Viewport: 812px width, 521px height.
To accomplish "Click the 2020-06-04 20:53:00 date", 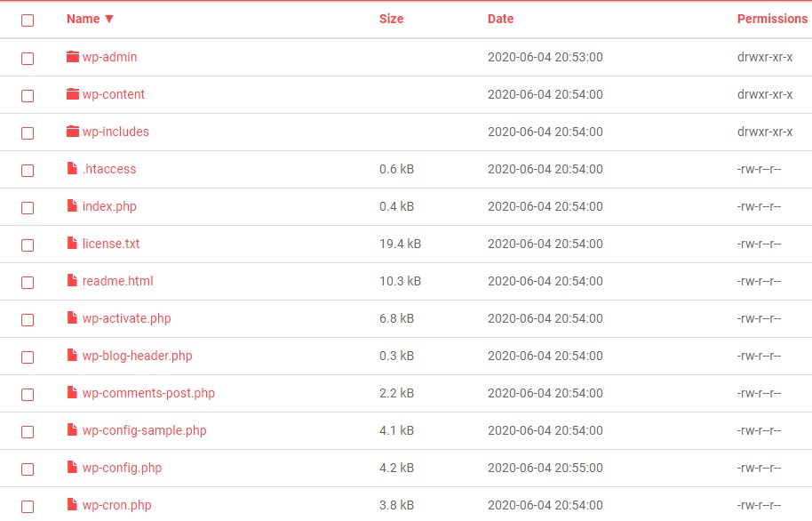I will 545,57.
